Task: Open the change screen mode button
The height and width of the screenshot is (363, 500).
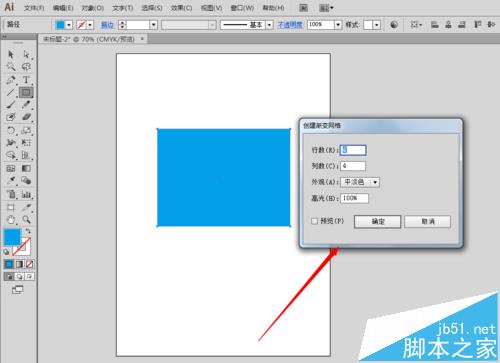Action: (17, 289)
